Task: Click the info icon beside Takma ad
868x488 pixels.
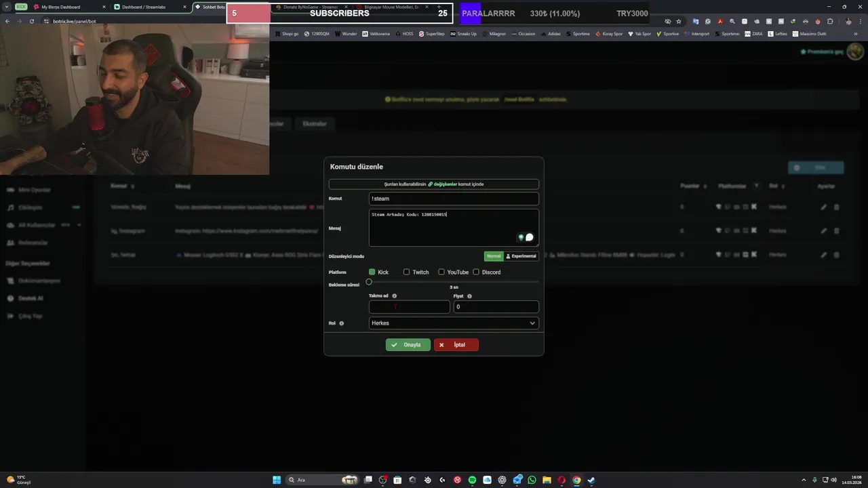Action: click(394, 296)
